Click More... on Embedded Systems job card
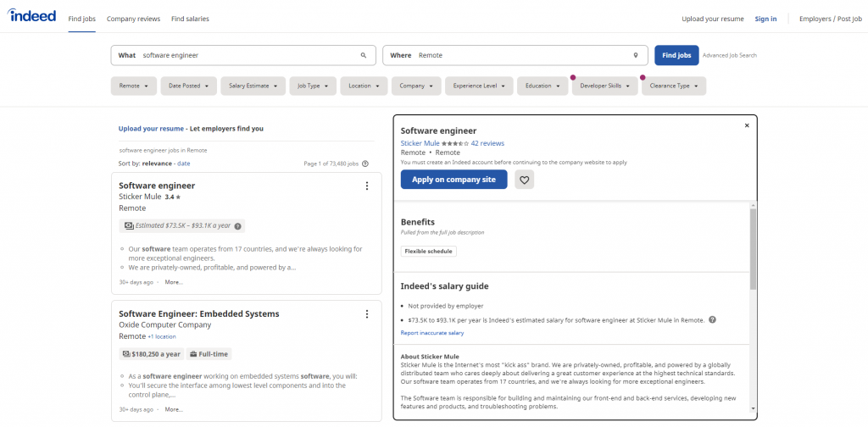The height and width of the screenshot is (427, 868). pyautogui.click(x=174, y=410)
